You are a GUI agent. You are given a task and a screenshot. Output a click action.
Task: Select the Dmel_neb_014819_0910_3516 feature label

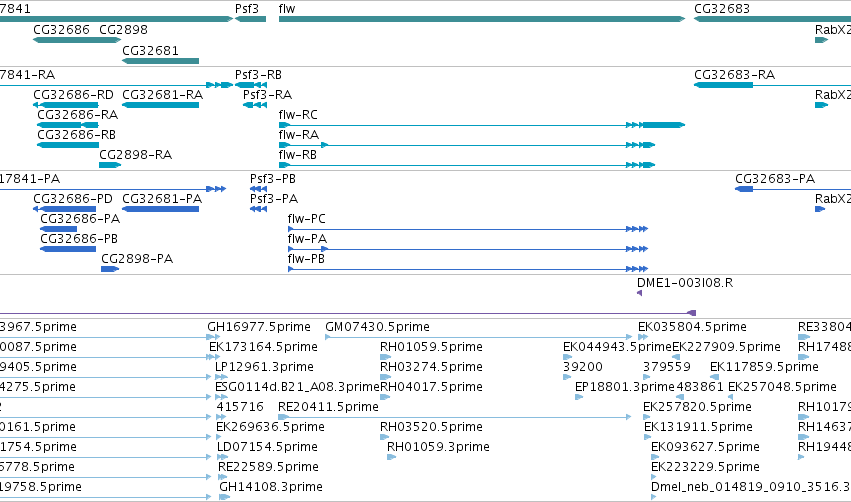click(751, 487)
